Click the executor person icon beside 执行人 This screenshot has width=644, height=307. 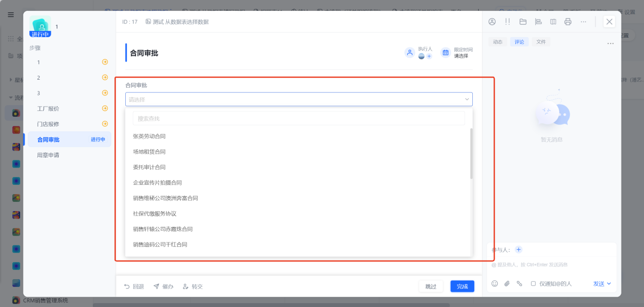tap(410, 52)
